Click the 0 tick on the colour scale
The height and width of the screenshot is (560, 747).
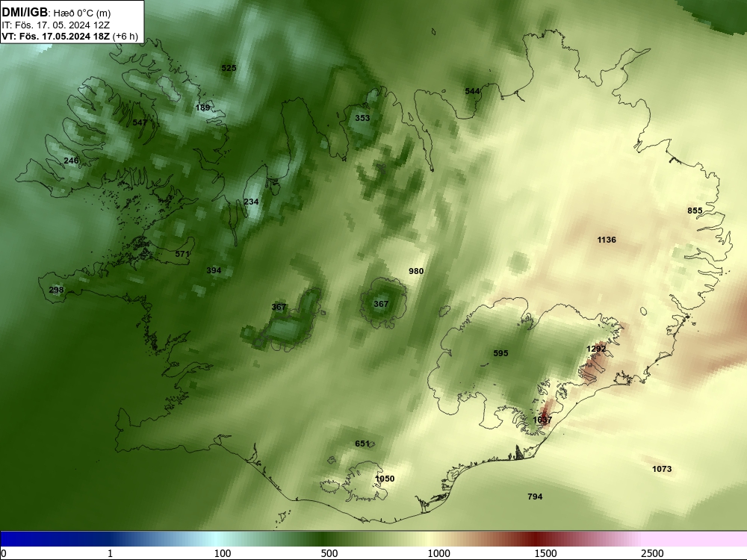3,553
